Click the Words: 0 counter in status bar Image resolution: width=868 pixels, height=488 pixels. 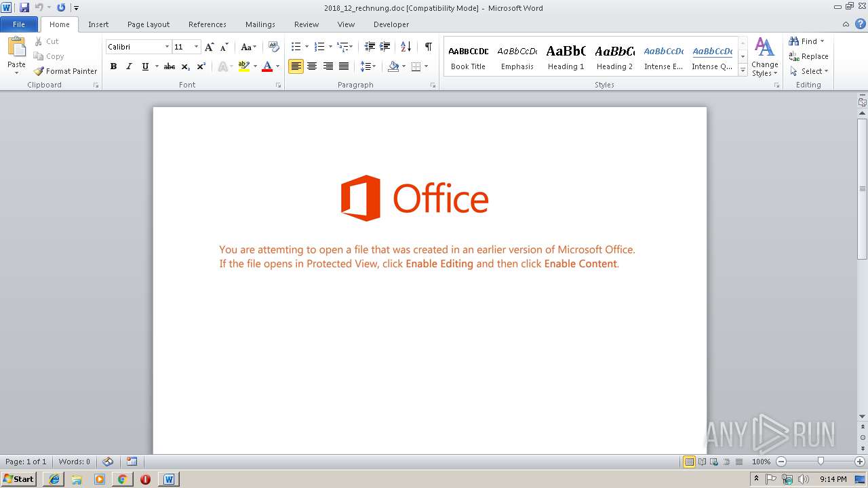[74, 462]
